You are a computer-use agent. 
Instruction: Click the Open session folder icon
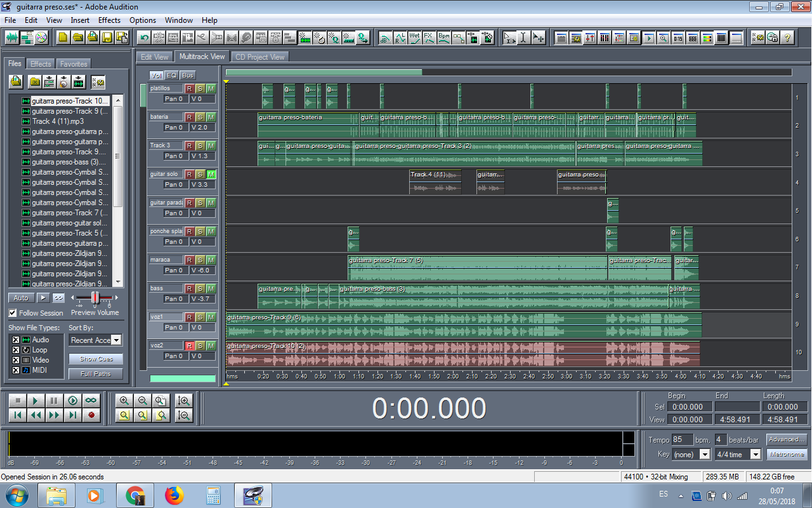(77, 37)
